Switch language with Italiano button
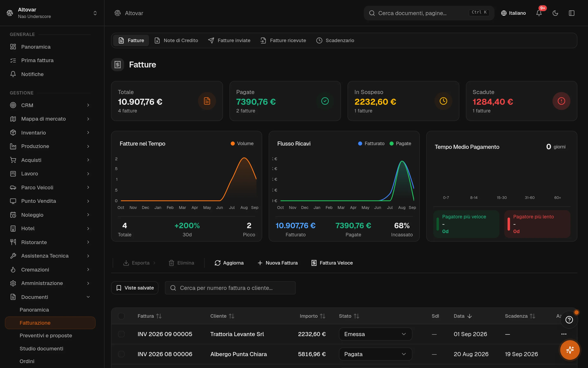Screen dimensions: 588x368 click(513, 13)
